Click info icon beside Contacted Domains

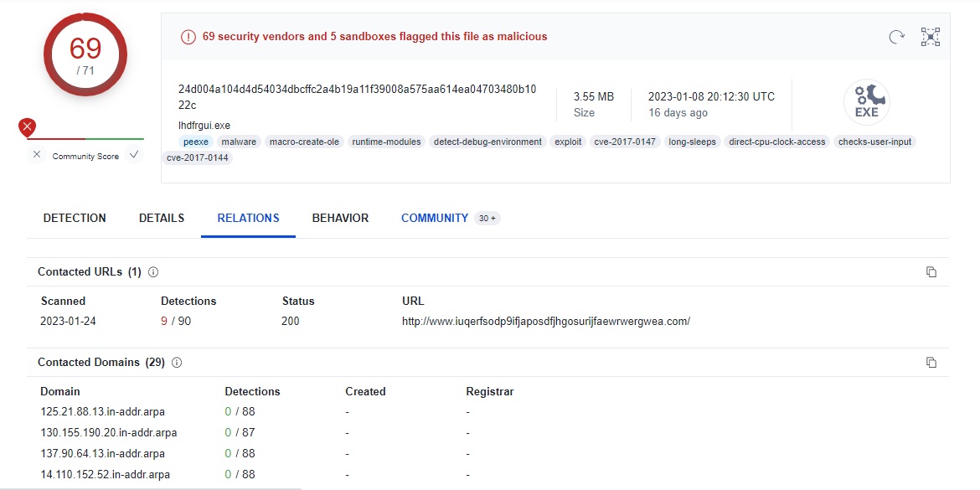tap(177, 363)
